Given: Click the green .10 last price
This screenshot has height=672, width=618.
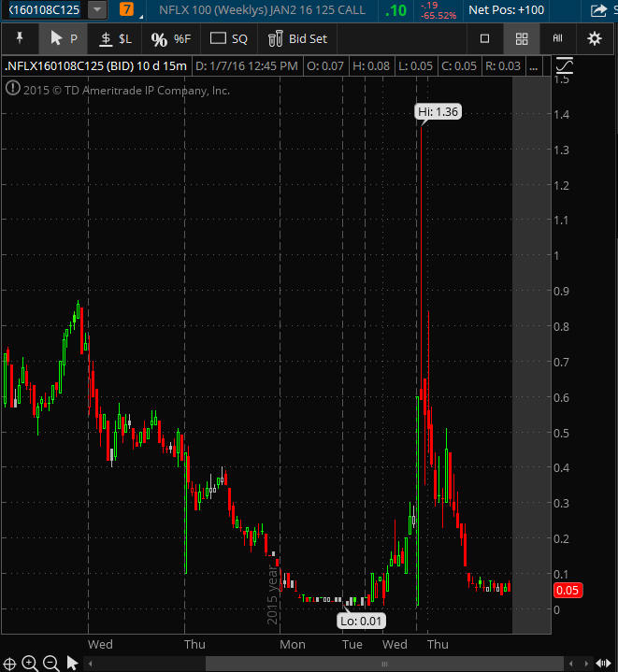Looking at the screenshot, I should click(395, 10).
